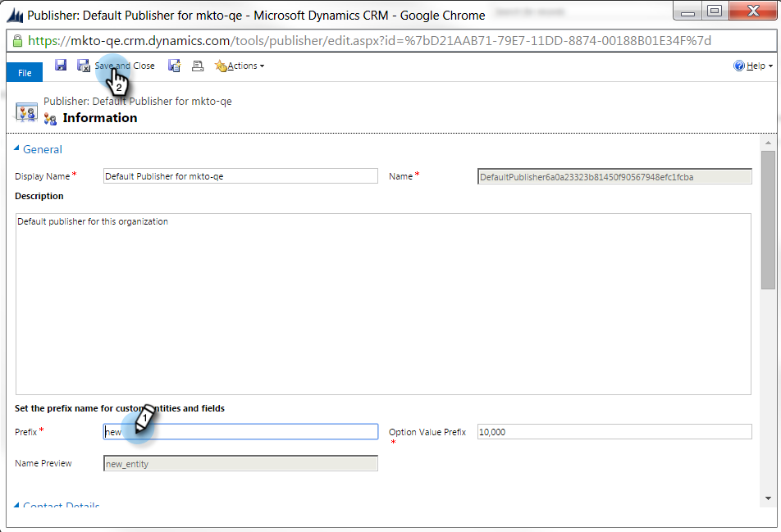Open the File tab
Viewport: 781px width, 532px height.
(x=25, y=73)
